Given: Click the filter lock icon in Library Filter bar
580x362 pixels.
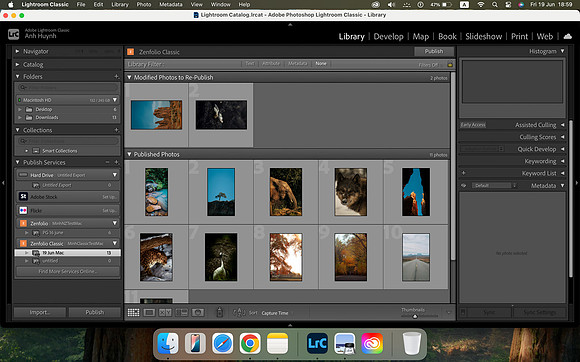Looking at the screenshot, I should 450,65.
